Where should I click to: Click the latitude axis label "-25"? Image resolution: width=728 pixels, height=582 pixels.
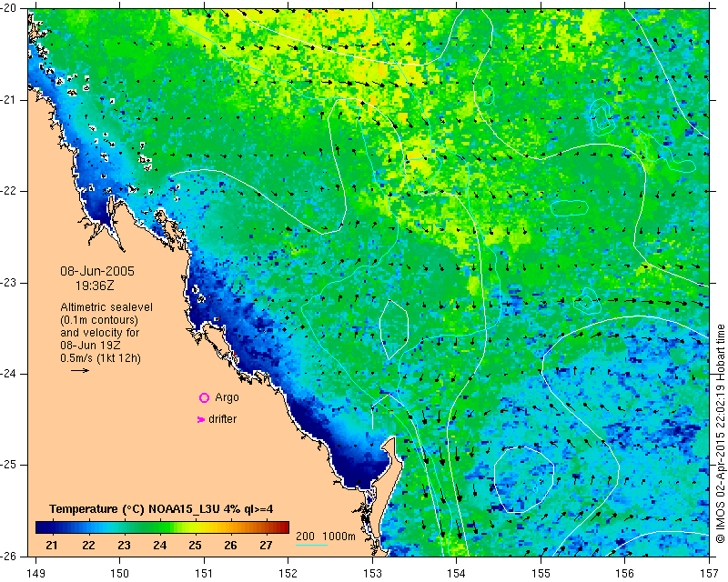8,465
